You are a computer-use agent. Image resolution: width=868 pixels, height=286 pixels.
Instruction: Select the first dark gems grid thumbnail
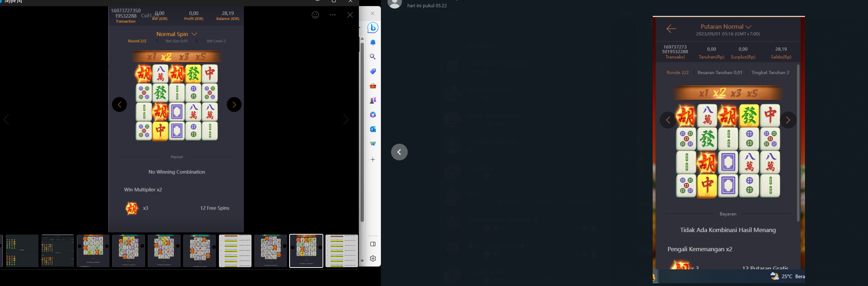click(x=22, y=251)
